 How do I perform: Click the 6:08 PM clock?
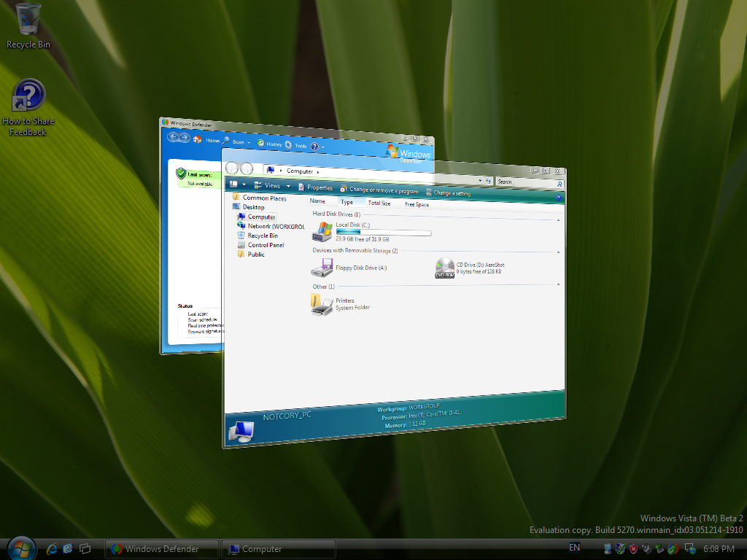click(x=719, y=549)
